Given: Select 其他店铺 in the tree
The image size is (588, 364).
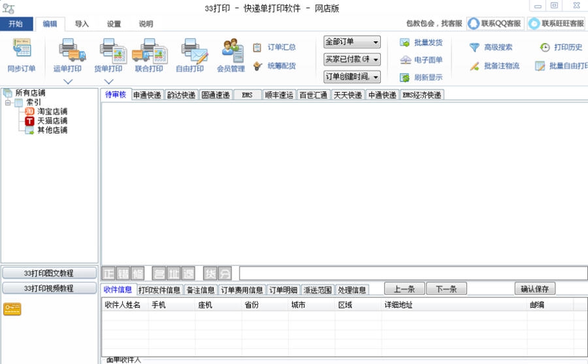Looking at the screenshot, I should coord(52,130).
